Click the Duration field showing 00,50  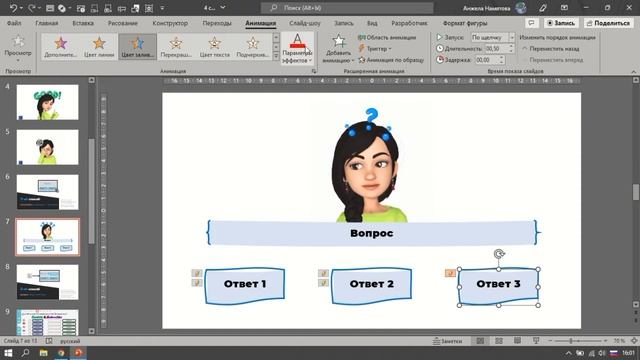[x=496, y=49]
